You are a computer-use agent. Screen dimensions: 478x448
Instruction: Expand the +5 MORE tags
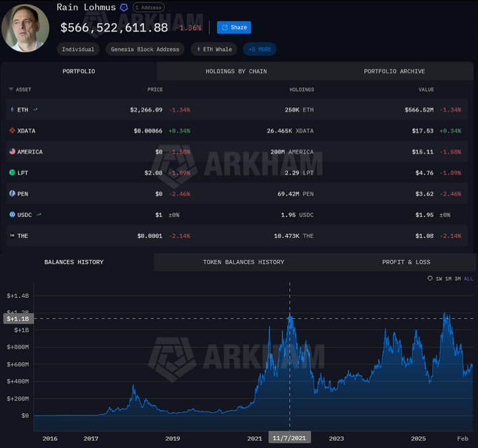pyautogui.click(x=259, y=49)
